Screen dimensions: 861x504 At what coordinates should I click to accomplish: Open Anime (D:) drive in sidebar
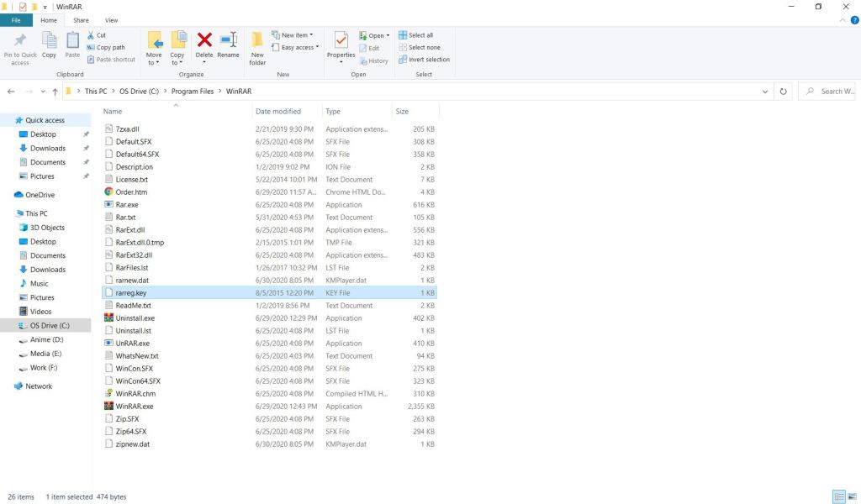click(x=46, y=340)
